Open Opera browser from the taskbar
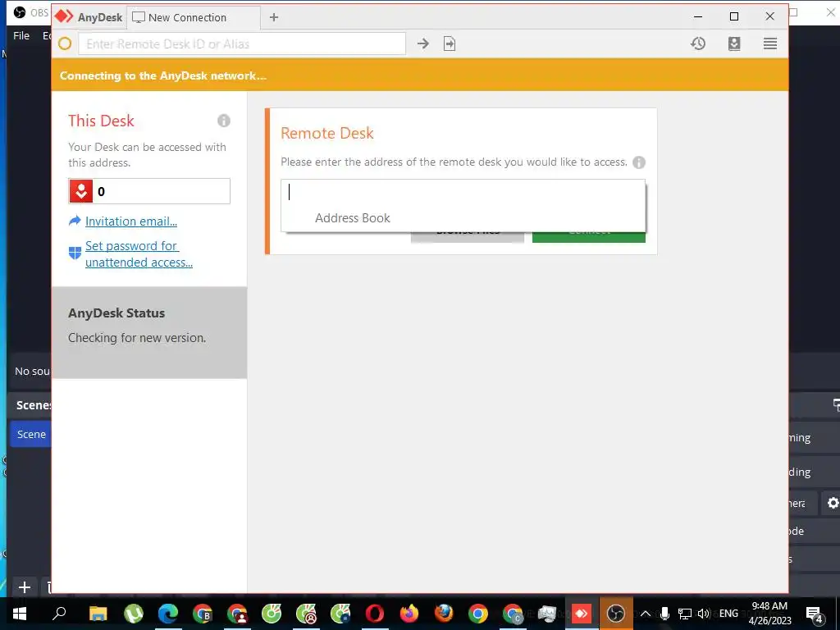 (x=374, y=613)
